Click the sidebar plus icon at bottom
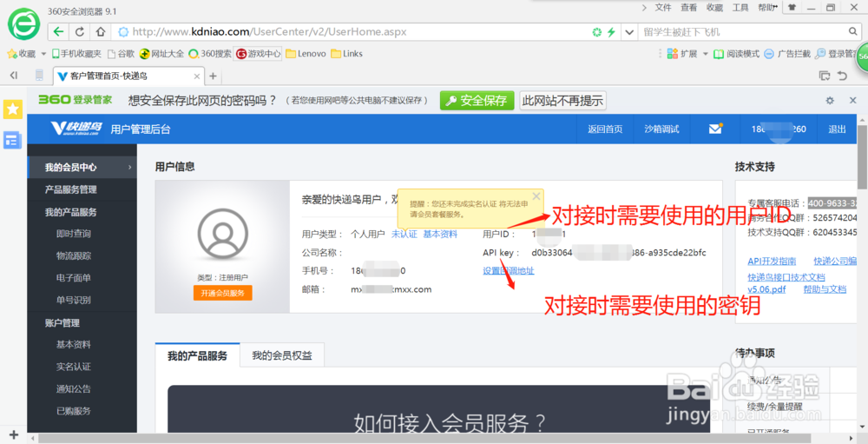 click(14, 434)
